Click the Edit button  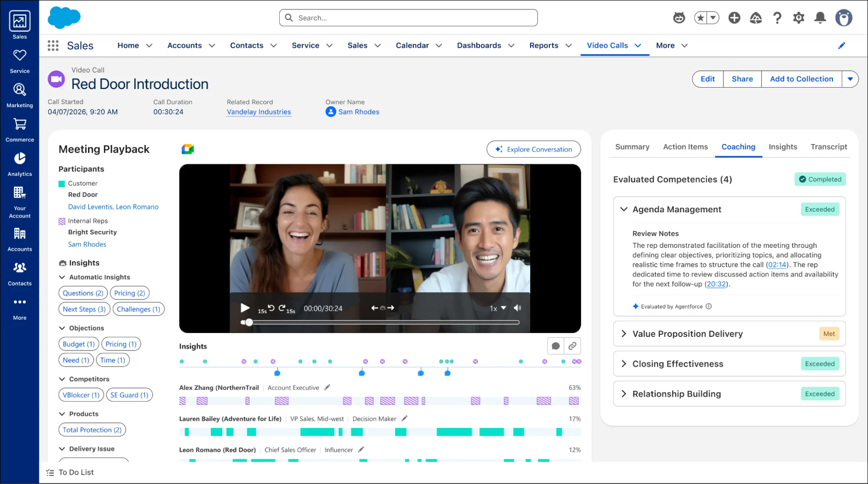(707, 79)
